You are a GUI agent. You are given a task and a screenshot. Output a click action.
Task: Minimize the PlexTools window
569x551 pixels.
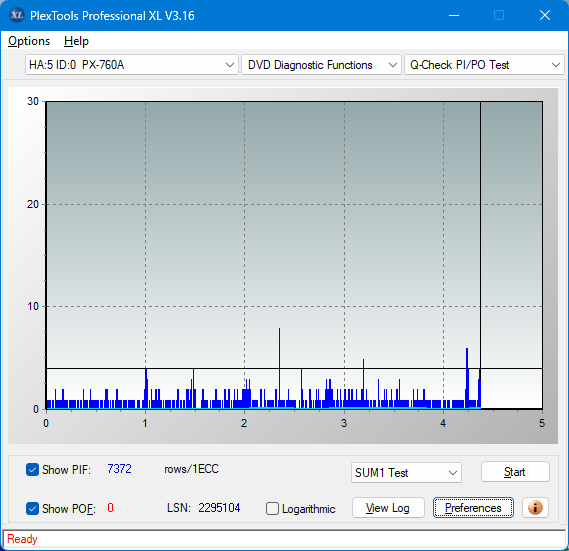tap(454, 15)
